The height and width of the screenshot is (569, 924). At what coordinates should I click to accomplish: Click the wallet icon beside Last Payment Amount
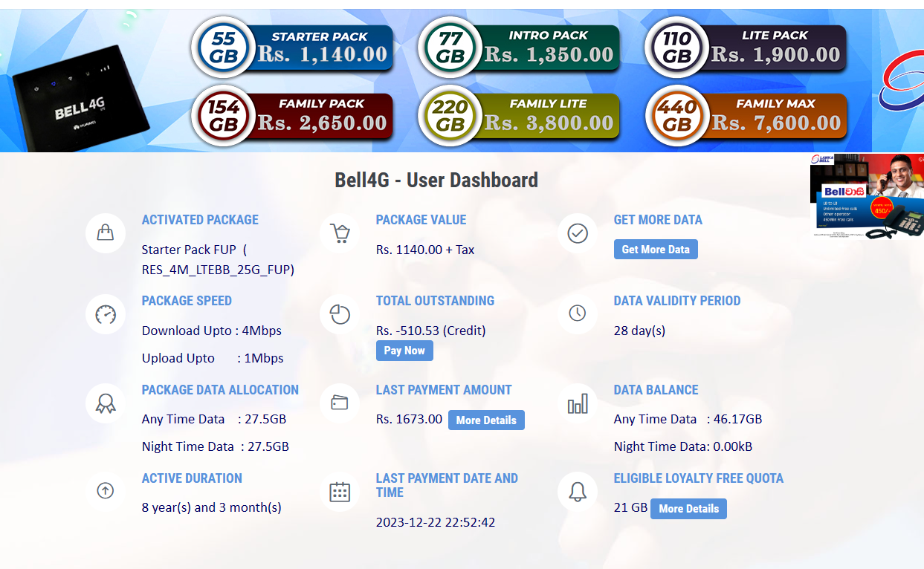pyautogui.click(x=340, y=403)
